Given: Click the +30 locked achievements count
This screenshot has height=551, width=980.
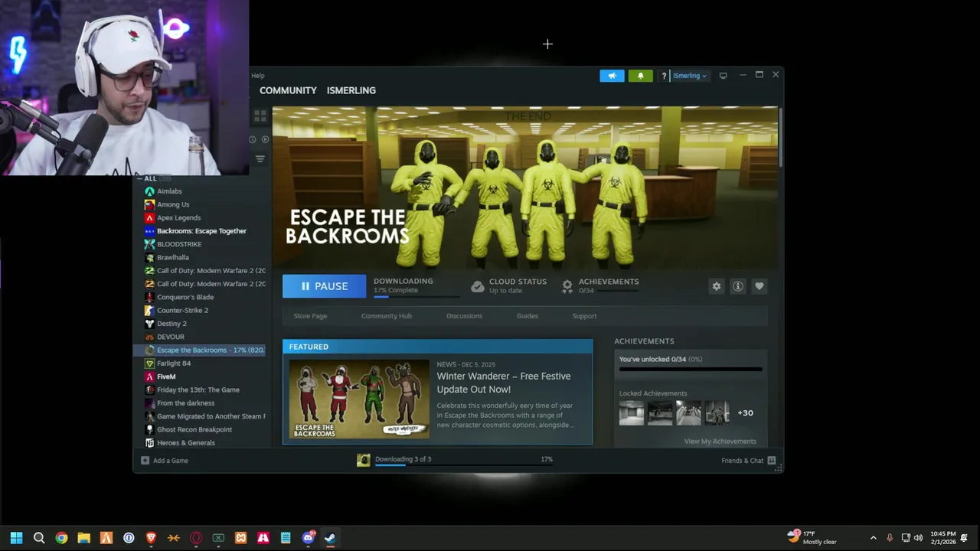Looking at the screenshot, I should click(x=745, y=412).
